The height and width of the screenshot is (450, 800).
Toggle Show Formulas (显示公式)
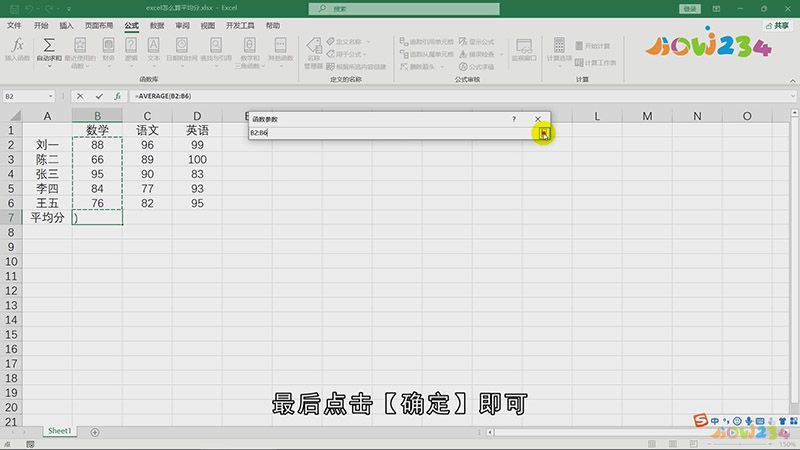[476, 41]
